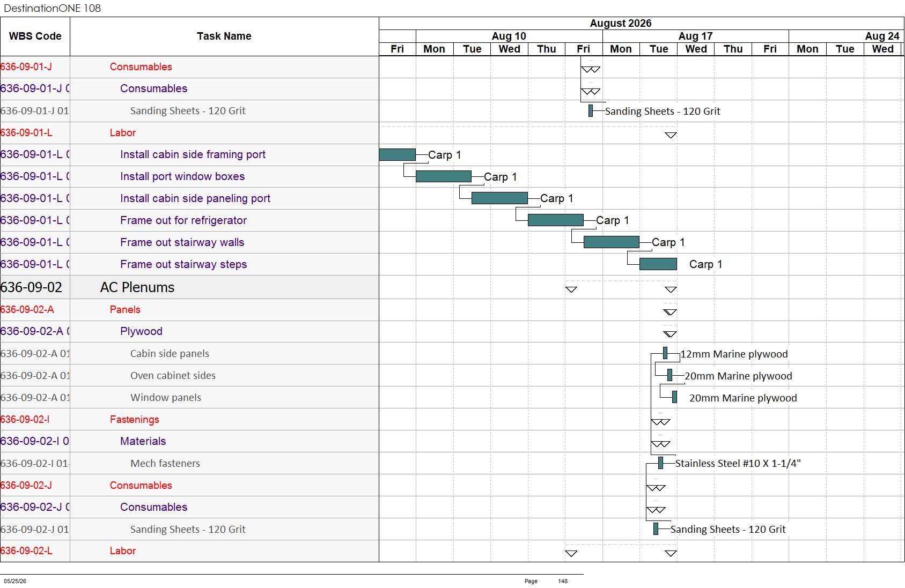Select the Install cabin side framing port task name
This screenshot has width=905, height=588.
193,154
